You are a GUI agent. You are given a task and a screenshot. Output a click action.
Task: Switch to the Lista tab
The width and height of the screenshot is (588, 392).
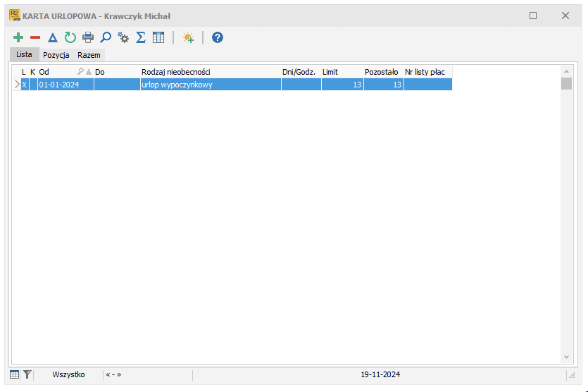click(24, 54)
